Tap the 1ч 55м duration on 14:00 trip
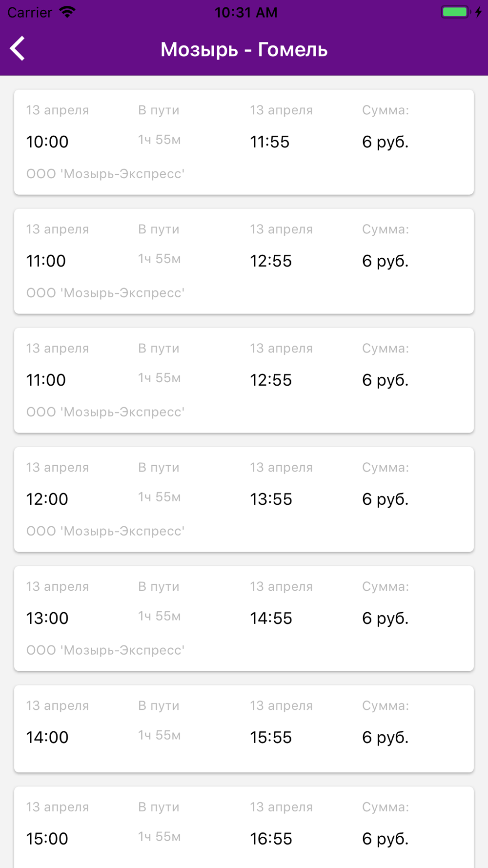Screen dimensions: 488x868 click(160, 735)
